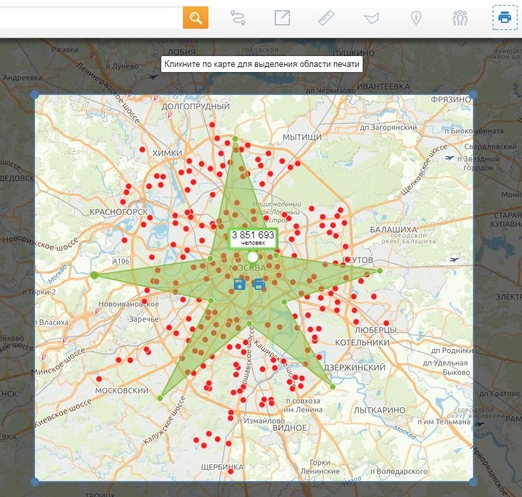Click the ЛЮБЕРЦЫ city label
The image size is (522, 497).
pyautogui.click(x=375, y=330)
